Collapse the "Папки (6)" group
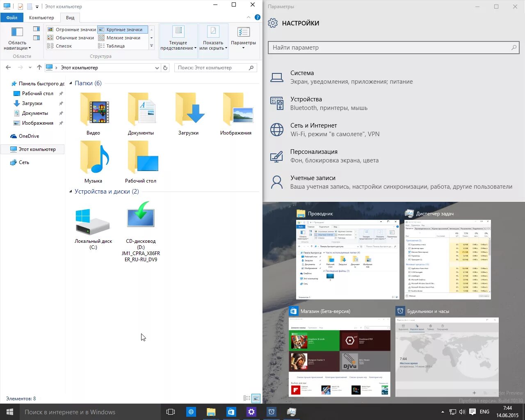 [x=71, y=83]
